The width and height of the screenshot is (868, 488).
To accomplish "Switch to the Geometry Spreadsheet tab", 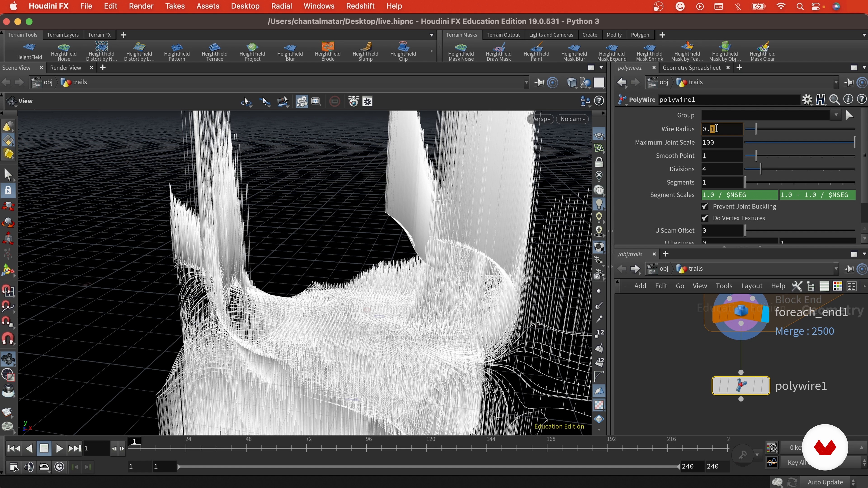I will click(691, 68).
